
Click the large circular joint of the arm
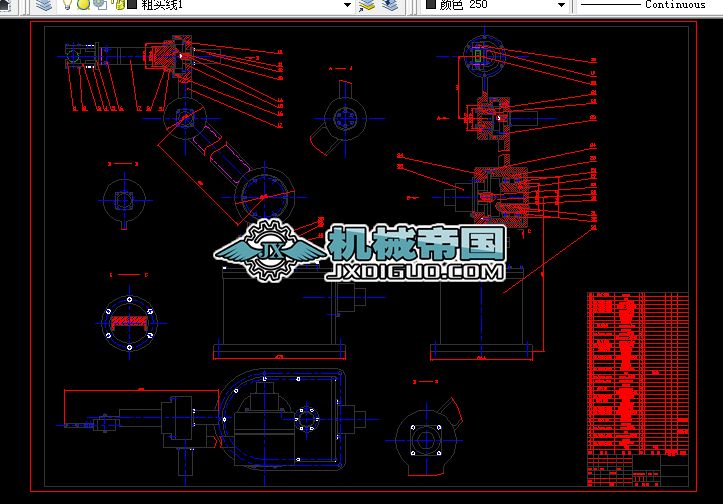click(264, 190)
